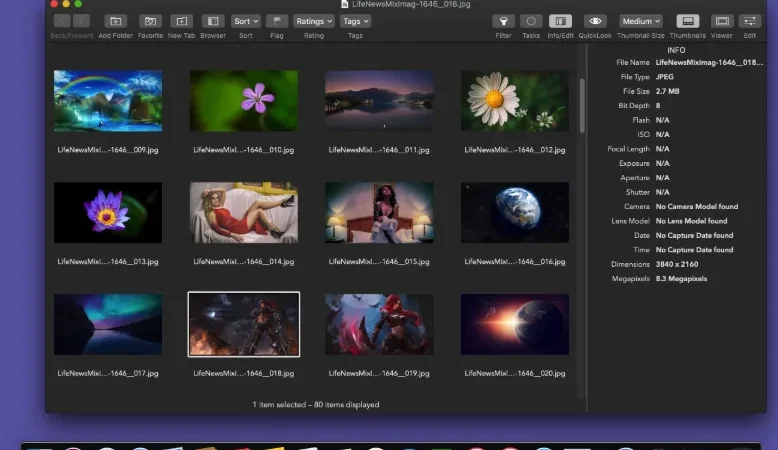Flag the selected image
The image size is (778, 450).
(x=276, y=21)
